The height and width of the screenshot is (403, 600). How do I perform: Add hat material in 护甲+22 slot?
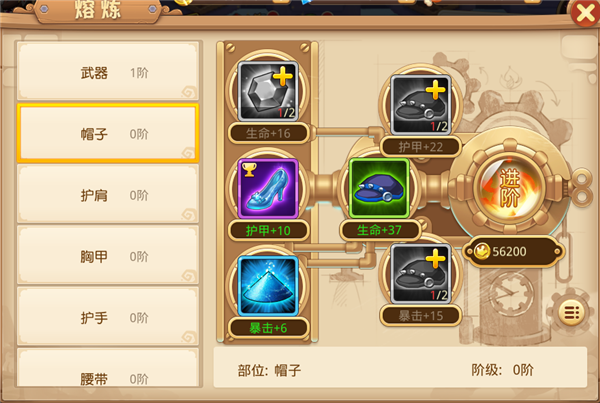click(x=421, y=104)
